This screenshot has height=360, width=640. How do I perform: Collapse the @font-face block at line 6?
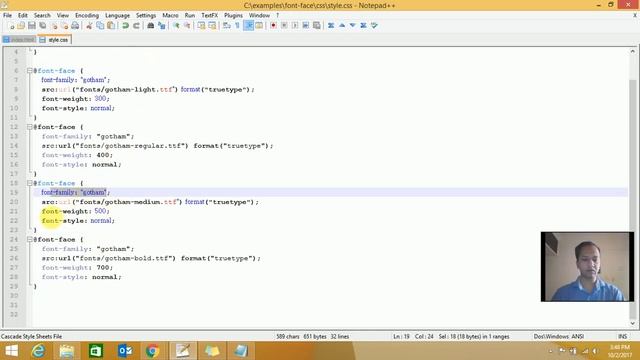click(x=29, y=71)
